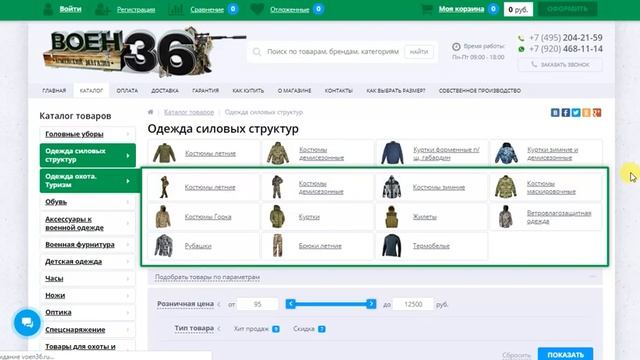Click the shopping cart icon
The height and width of the screenshot is (360, 640).
pyautogui.click(x=427, y=9)
